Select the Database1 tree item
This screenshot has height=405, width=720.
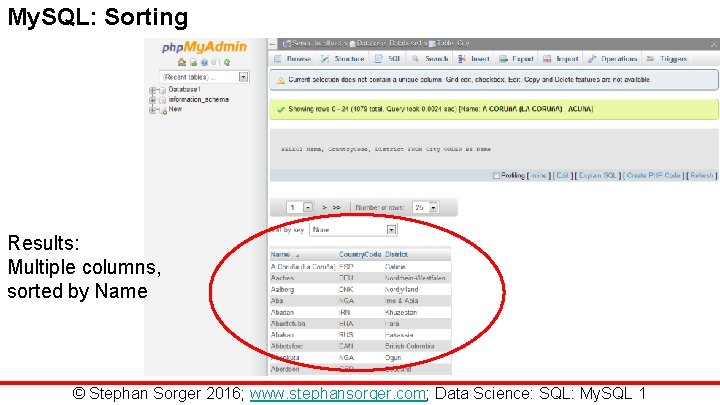pos(184,90)
